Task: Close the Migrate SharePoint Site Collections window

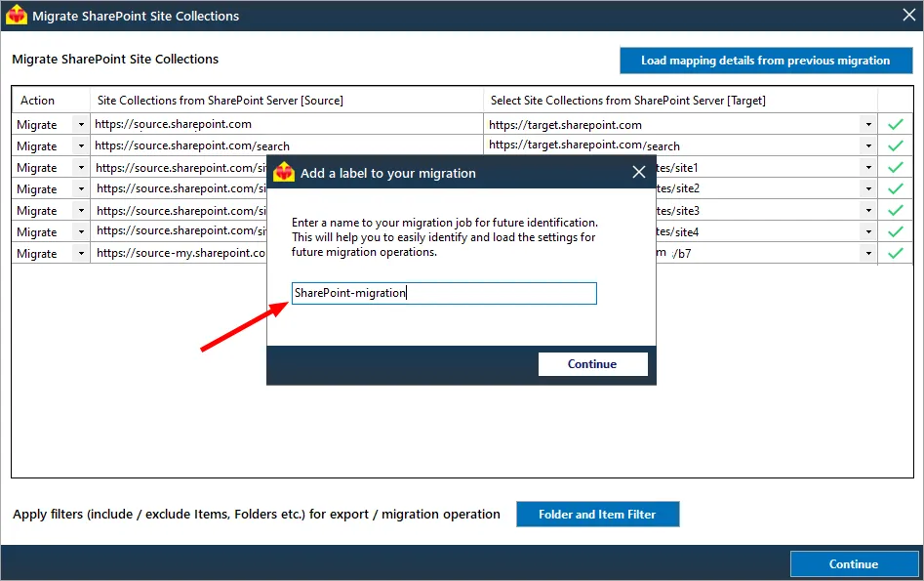Action: coord(909,15)
